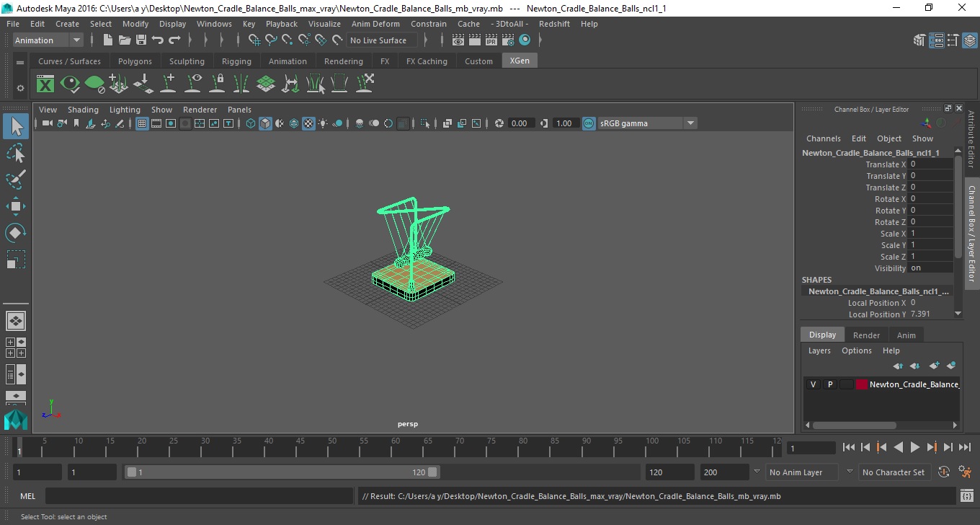Click the Select Camera icon in panel toolbar
The height and width of the screenshot is (525, 980).
coord(47,123)
